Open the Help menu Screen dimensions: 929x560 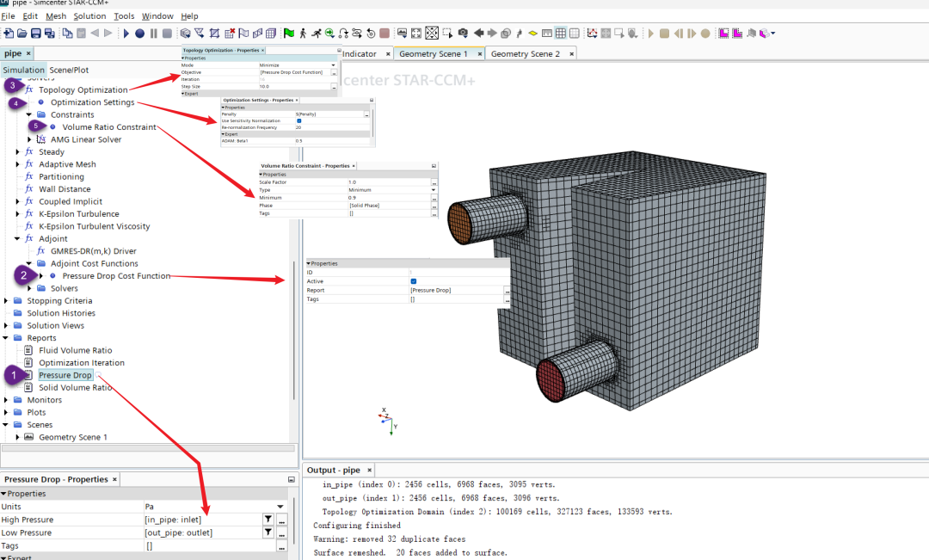tap(189, 16)
